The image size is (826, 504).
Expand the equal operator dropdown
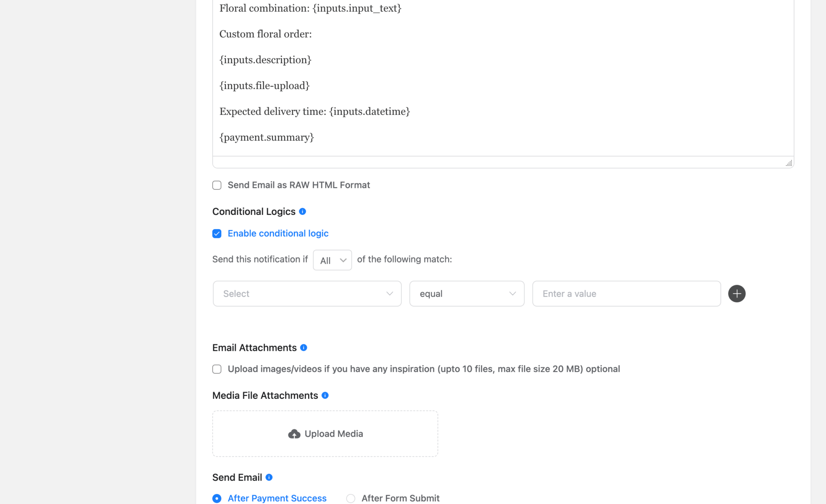[x=467, y=294]
